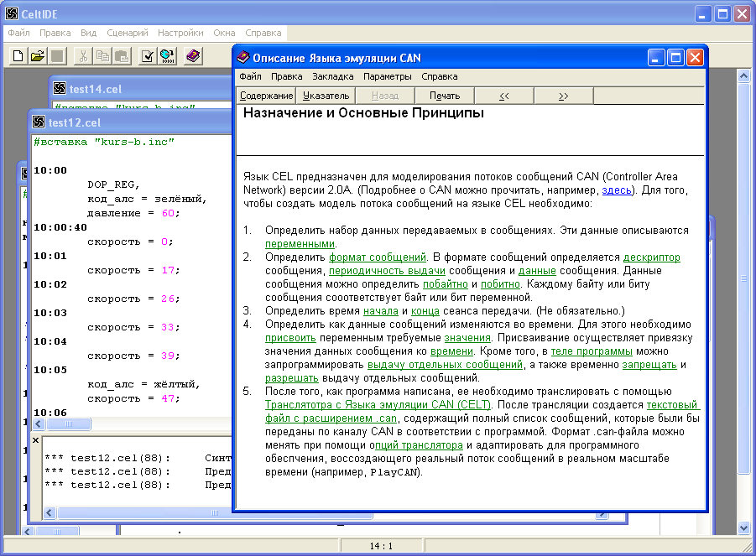Click the test14.cel window title bar
Viewport: 756px width, 556px height.
[x=141, y=89]
